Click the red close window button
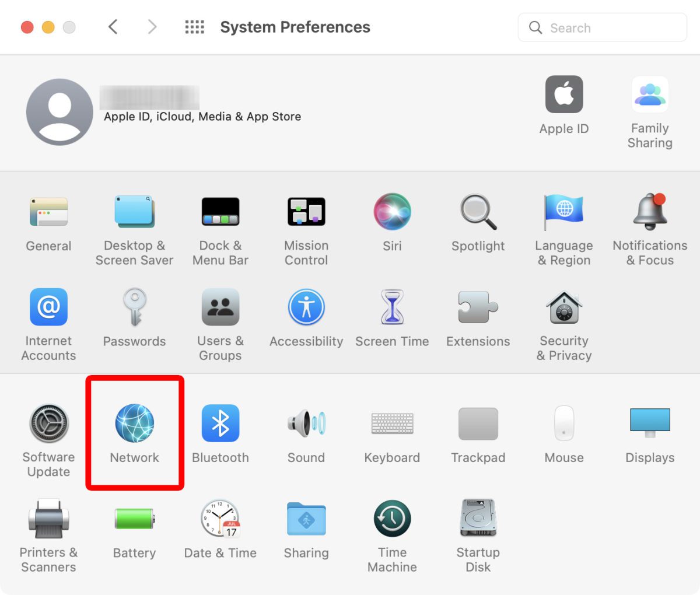Image resolution: width=700 pixels, height=595 pixels. pyautogui.click(x=27, y=27)
